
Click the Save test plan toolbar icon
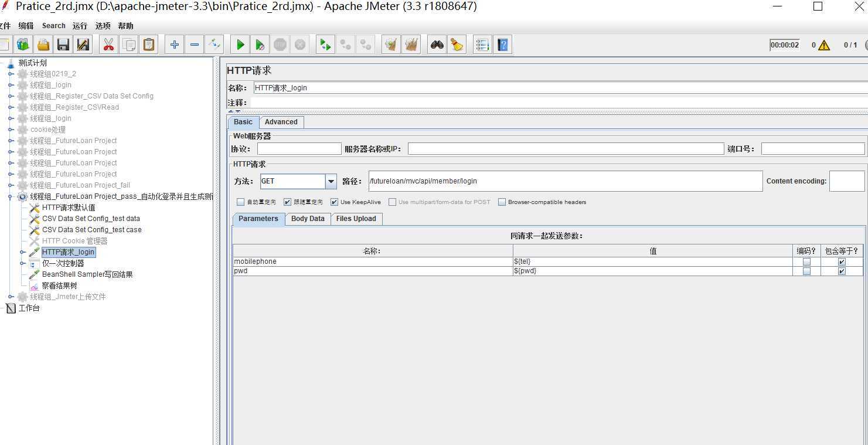(63, 45)
